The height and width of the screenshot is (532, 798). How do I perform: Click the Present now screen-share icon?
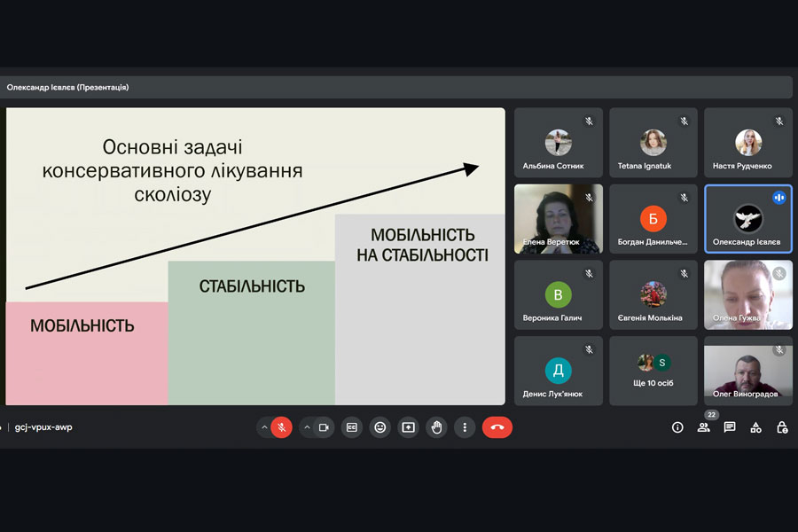click(408, 427)
